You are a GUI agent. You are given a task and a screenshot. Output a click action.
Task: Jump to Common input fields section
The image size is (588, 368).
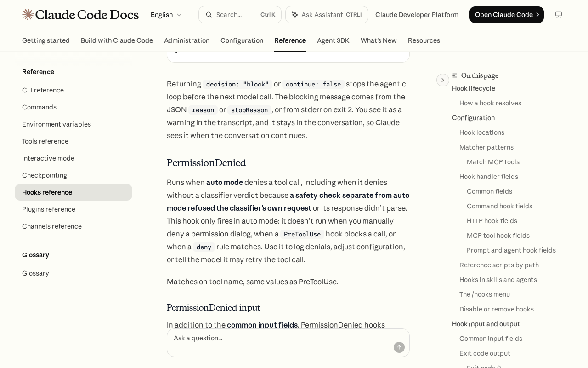click(x=491, y=339)
